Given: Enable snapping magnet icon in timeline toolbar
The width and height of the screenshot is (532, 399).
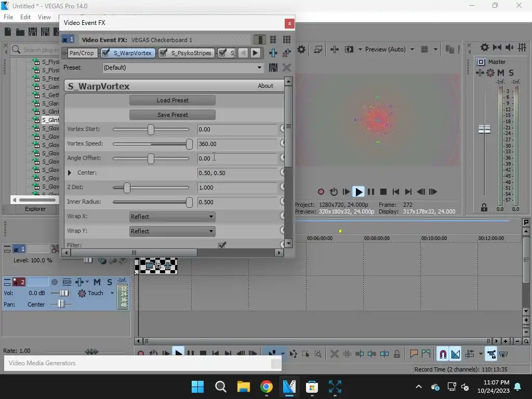Looking at the screenshot, I should (443, 354).
